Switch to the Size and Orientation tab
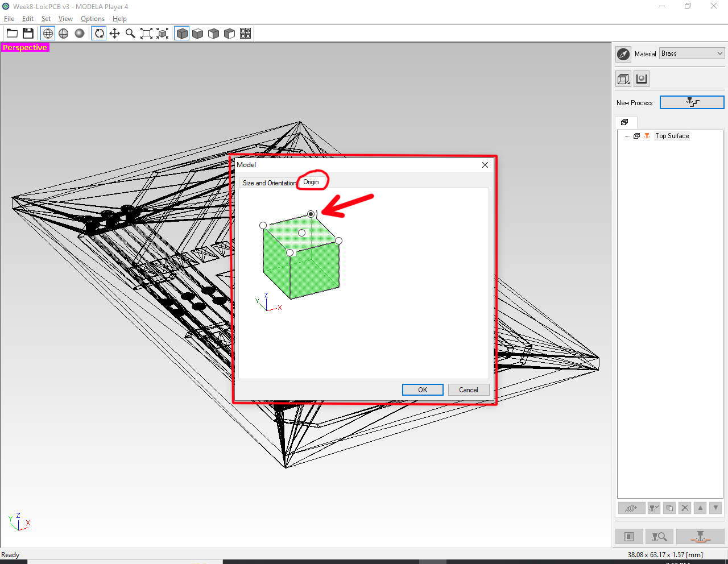Image resolution: width=728 pixels, height=564 pixels. coord(269,183)
